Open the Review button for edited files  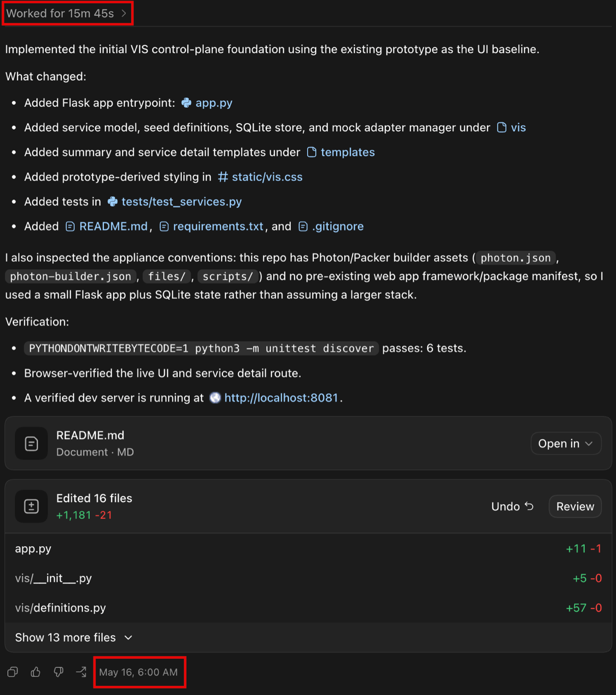(575, 506)
